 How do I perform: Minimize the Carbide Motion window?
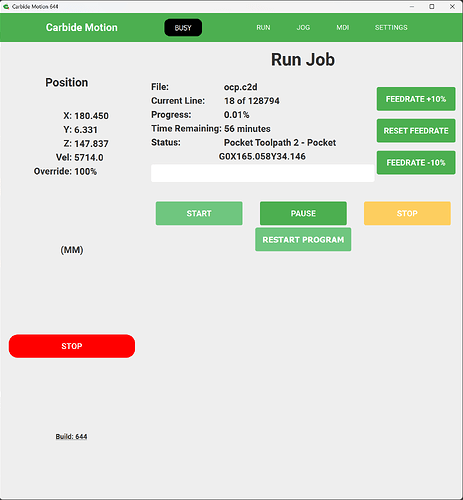click(412, 7)
